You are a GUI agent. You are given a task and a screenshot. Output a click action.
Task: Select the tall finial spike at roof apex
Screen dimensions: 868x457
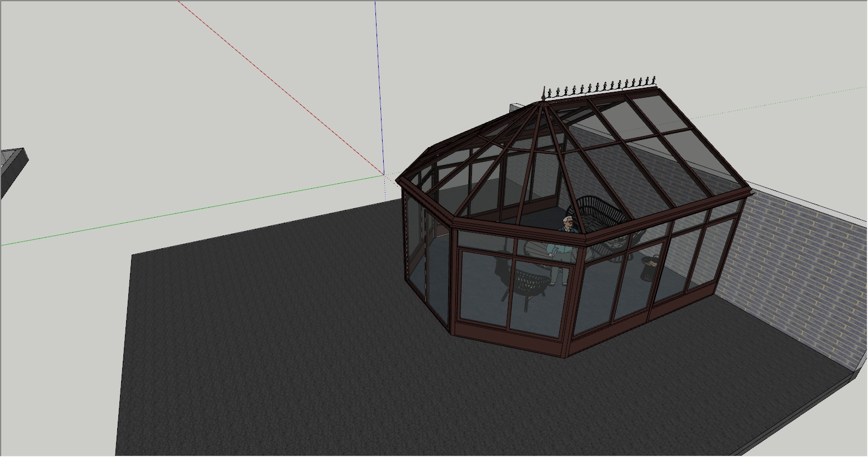(543, 94)
